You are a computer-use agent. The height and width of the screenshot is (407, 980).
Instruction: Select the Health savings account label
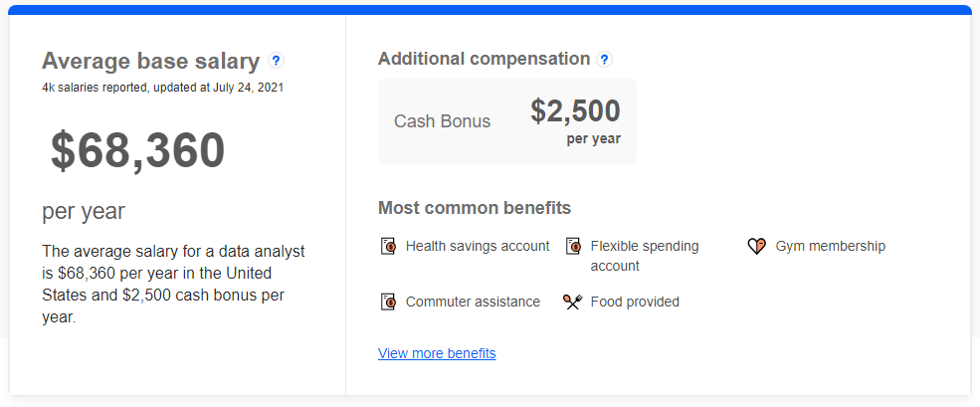pos(478,246)
